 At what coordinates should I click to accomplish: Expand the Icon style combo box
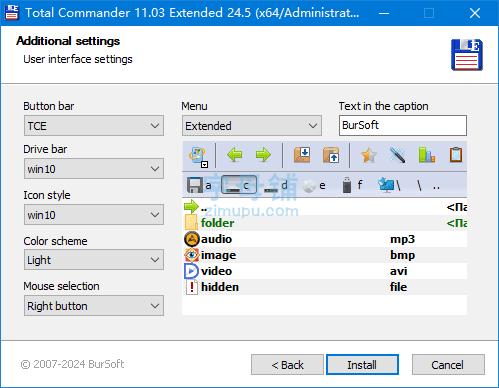94,215
